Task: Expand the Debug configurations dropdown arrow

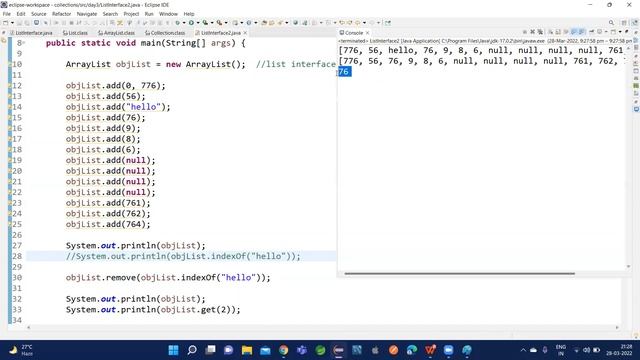Action: pos(184,23)
